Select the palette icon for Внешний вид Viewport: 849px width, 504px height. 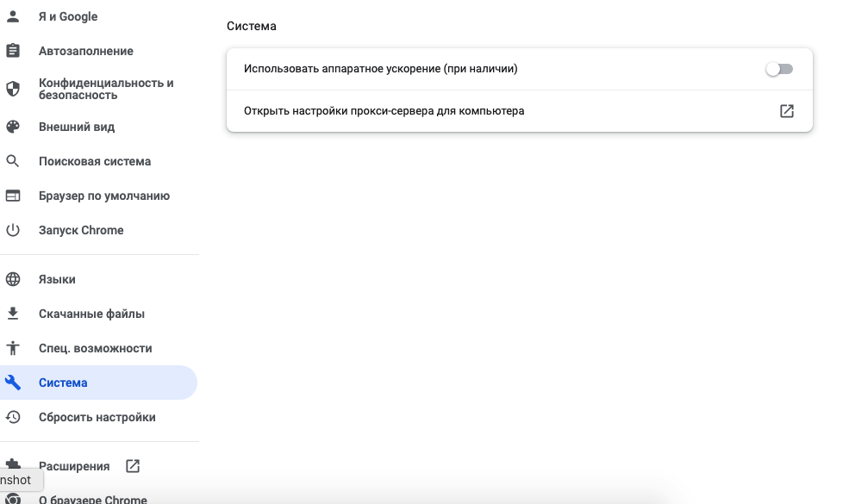click(x=13, y=127)
